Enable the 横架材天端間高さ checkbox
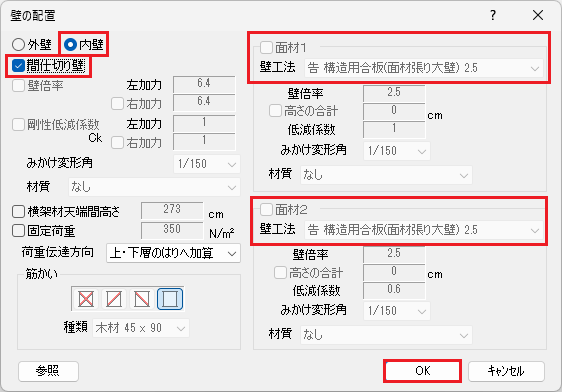 tap(18, 211)
